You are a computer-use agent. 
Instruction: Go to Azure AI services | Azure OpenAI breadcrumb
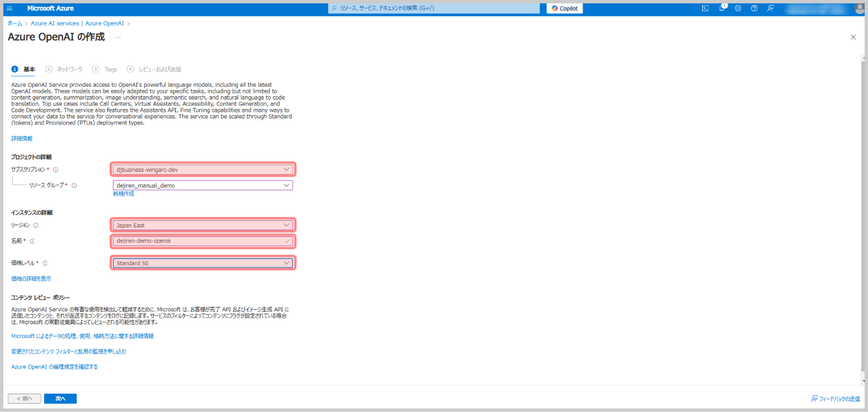coord(77,24)
